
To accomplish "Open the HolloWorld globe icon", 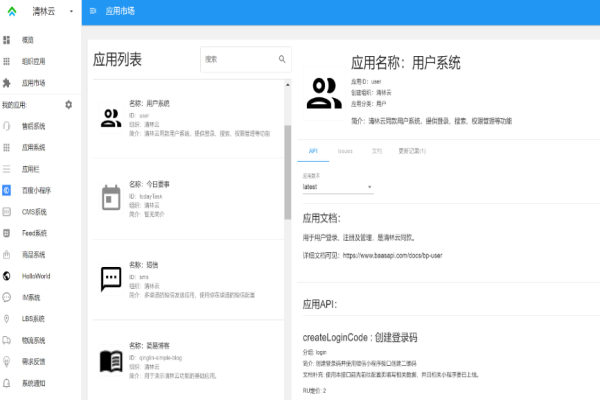I will tap(7, 276).
